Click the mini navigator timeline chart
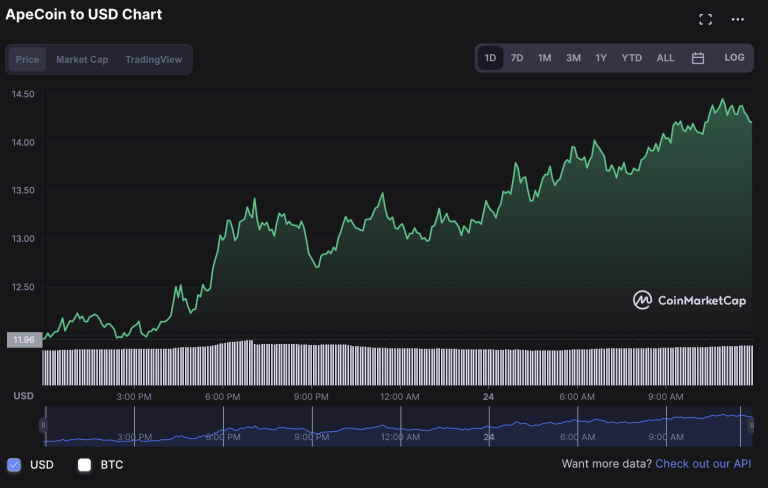 pyautogui.click(x=397, y=426)
